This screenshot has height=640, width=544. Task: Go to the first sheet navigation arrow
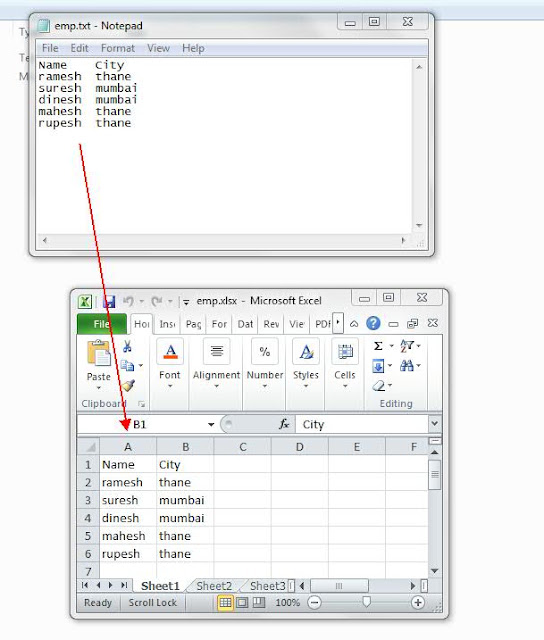(x=85, y=585)
